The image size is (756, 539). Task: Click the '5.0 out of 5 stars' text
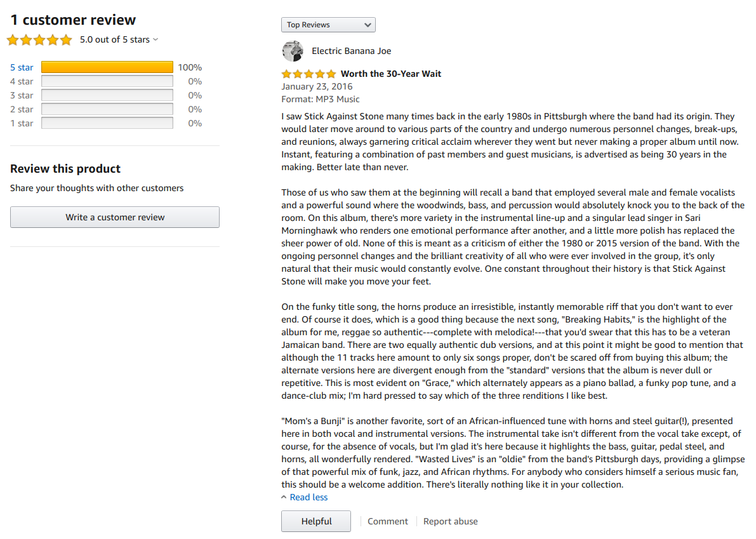(x=114, y=39)
